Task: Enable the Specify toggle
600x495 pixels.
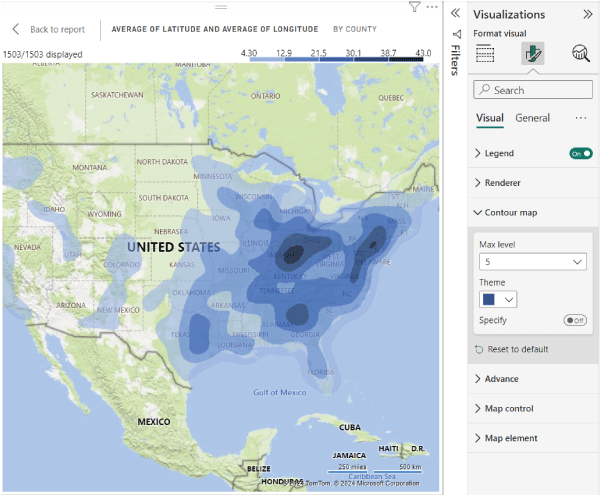Action: 575,320
